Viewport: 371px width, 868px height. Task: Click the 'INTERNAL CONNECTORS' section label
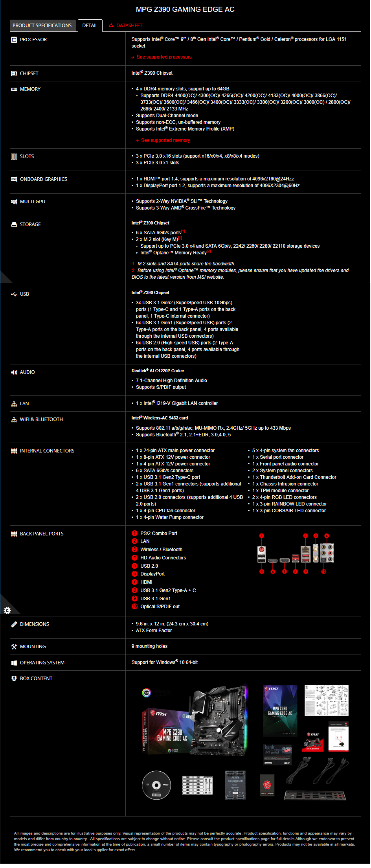click(x=47, y=451)
